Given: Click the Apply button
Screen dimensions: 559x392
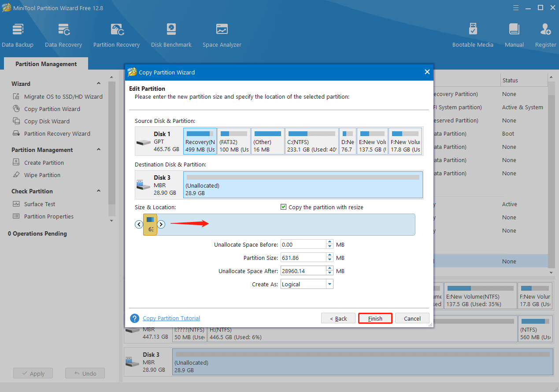Looking at the screenshot, I should pos(33,374).
